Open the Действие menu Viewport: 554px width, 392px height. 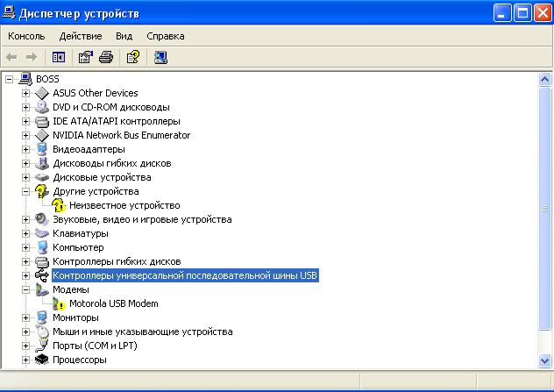[x=81, y=36]
